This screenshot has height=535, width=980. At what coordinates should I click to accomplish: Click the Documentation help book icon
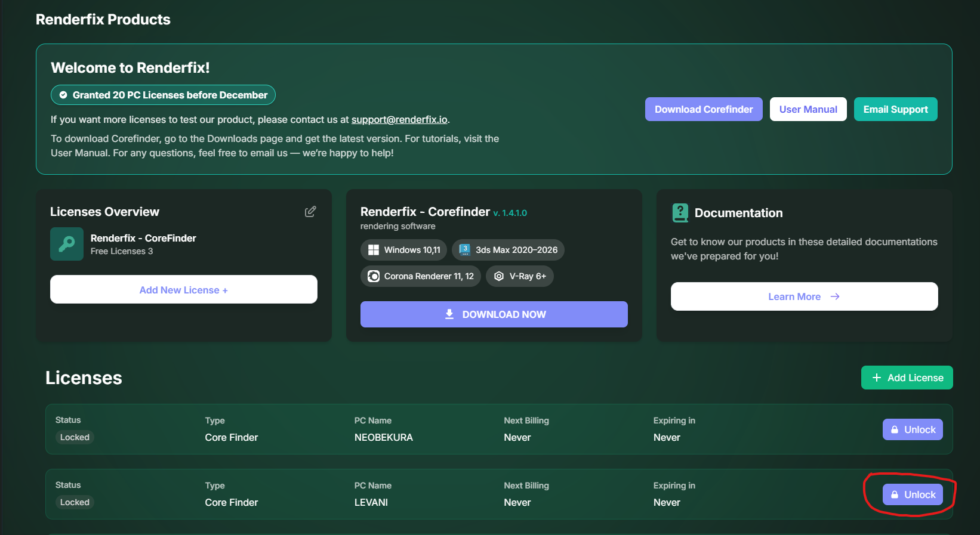[x=680, y=213]
